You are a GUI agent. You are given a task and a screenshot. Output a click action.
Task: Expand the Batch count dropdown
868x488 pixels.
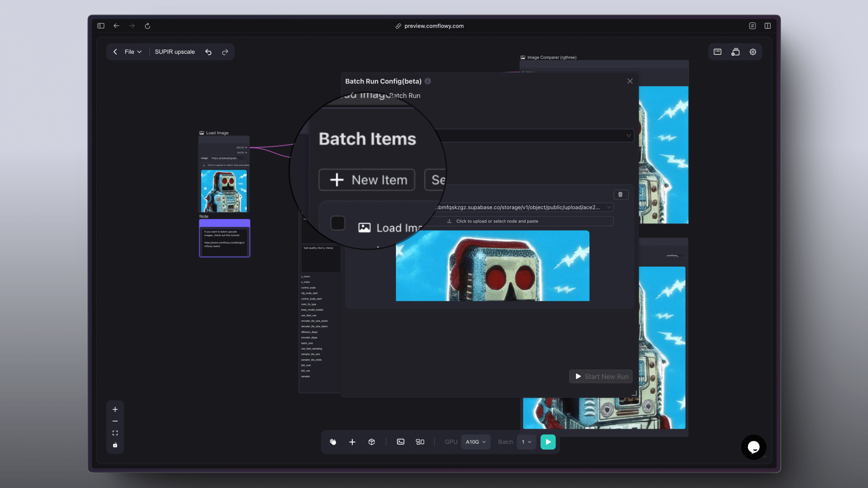[x=526, y=442]
